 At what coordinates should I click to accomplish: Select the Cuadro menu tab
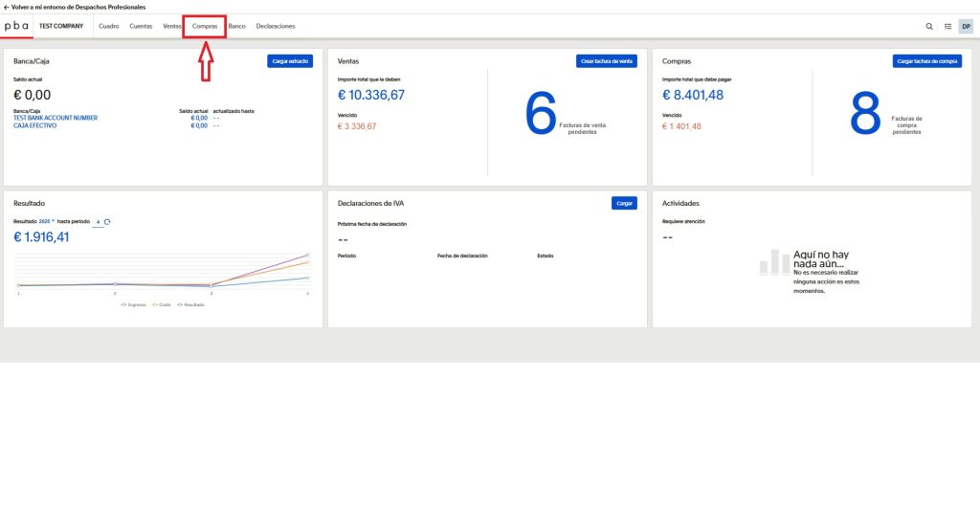tap(109, 26)
